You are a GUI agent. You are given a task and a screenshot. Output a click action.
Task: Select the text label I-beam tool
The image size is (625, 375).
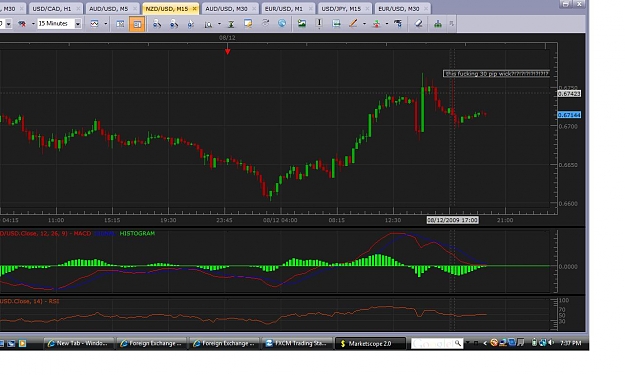click(319, 24)
